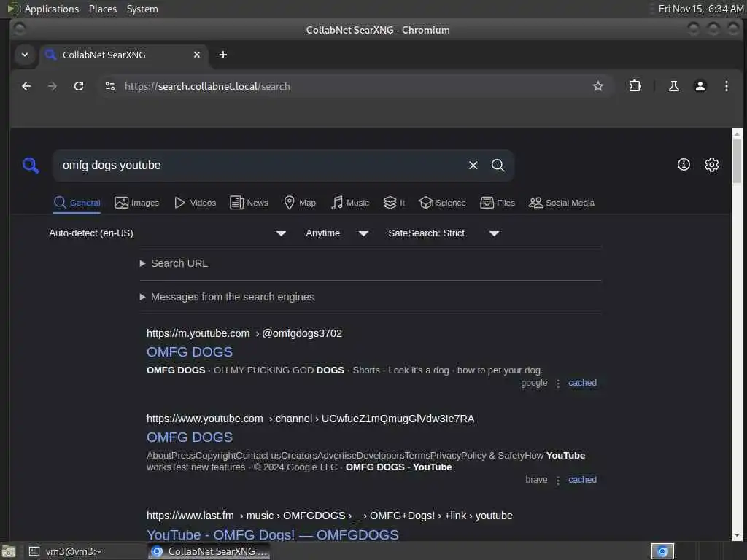Open SearXNG preferences gear
This screenshot has height=560, width=747.
tap(711, 165)
